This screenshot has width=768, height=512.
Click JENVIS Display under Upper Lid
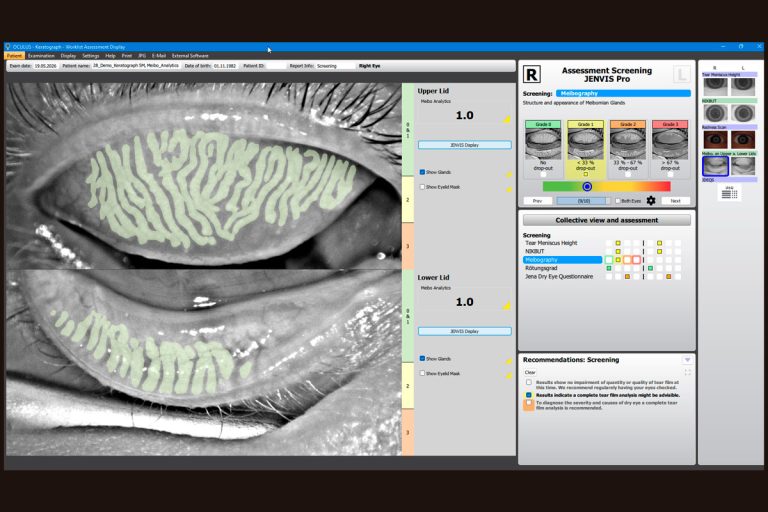tap(464, 145)
